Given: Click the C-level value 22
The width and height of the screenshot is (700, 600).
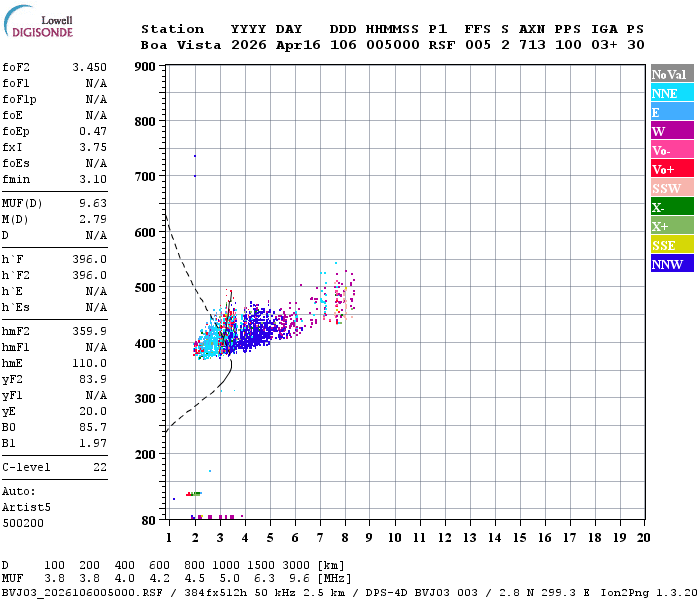Looking at the screenshot, I should 100,467.
